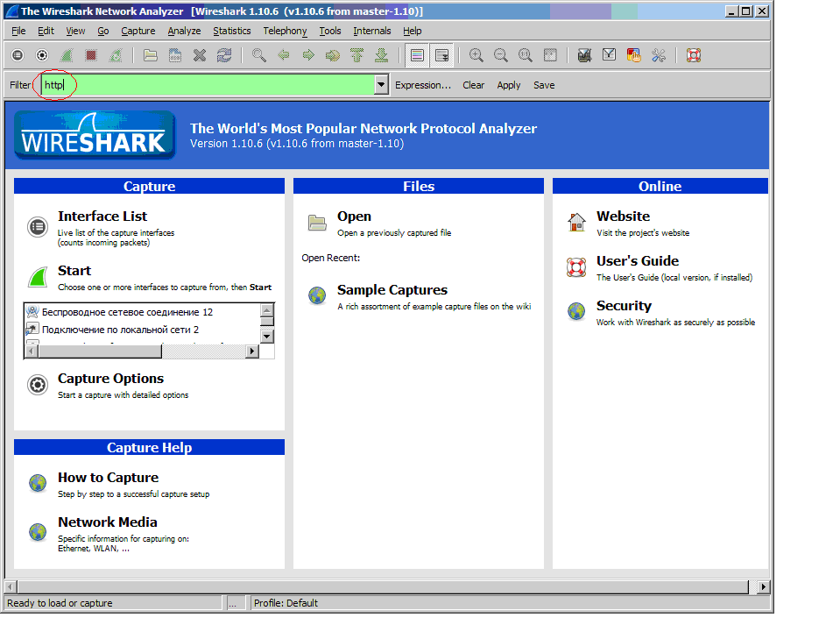Apply the http display filter
Viewport: 840px width, 639px height.
tap(508, 85)
